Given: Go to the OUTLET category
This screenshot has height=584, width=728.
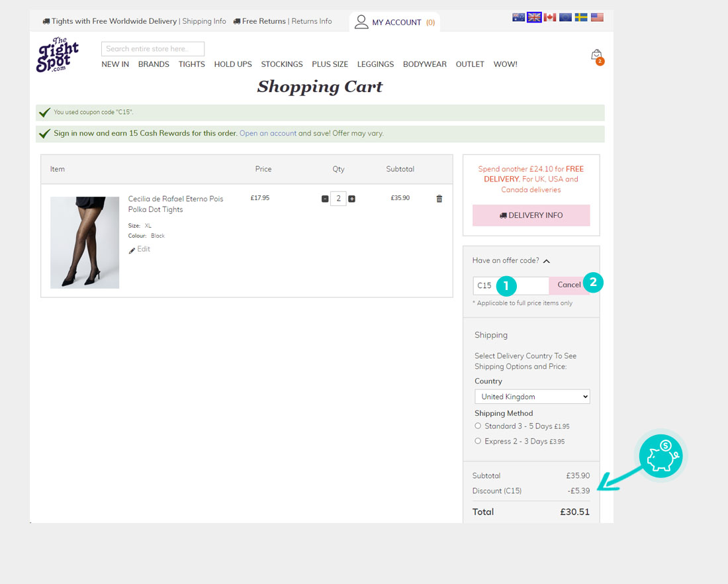Looking at the screenshot, I should [x=470, y=64].
